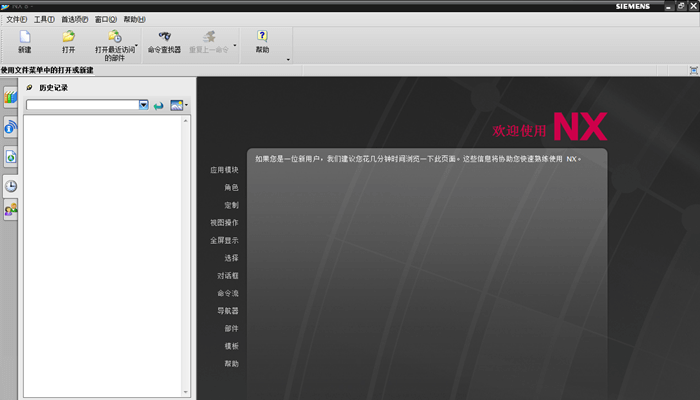Click the 历史记录 panel title
Image resolution: width=700 pixels, height=400 pixels.
click(54, 88)
